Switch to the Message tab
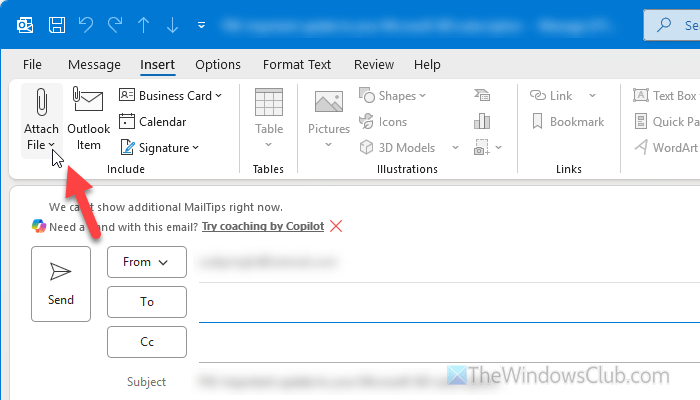The width and height of the screenshot is (700, 400). click(x=94, y=65)
